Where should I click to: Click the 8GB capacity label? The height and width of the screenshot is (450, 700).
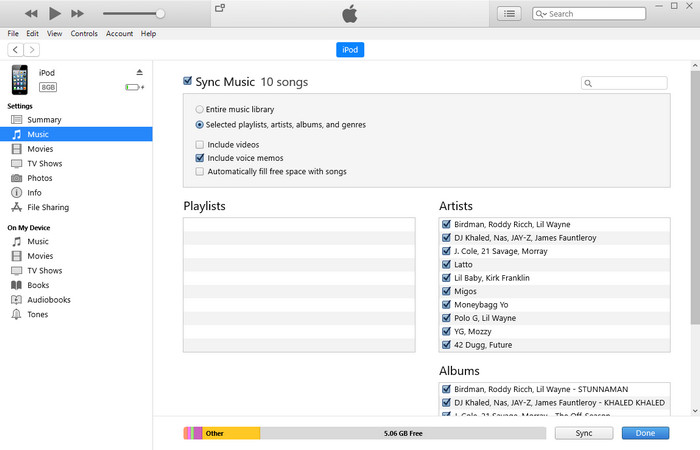pos(48,87)
